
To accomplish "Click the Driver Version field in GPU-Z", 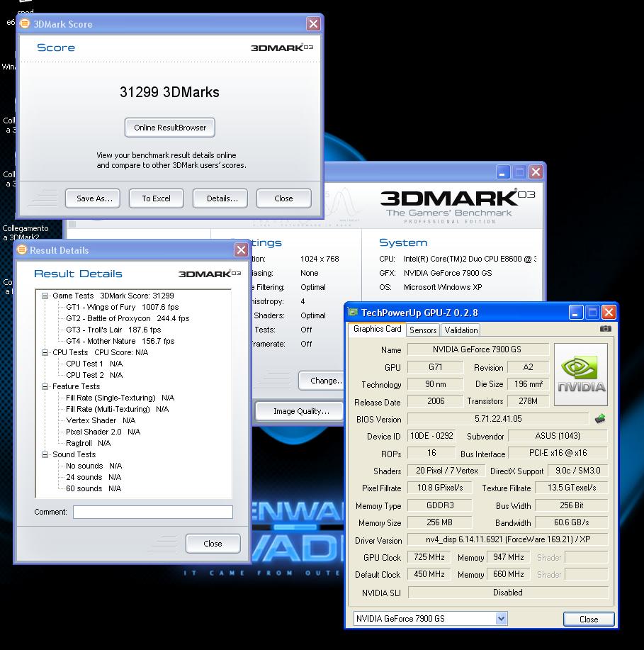I will [508, 539].
